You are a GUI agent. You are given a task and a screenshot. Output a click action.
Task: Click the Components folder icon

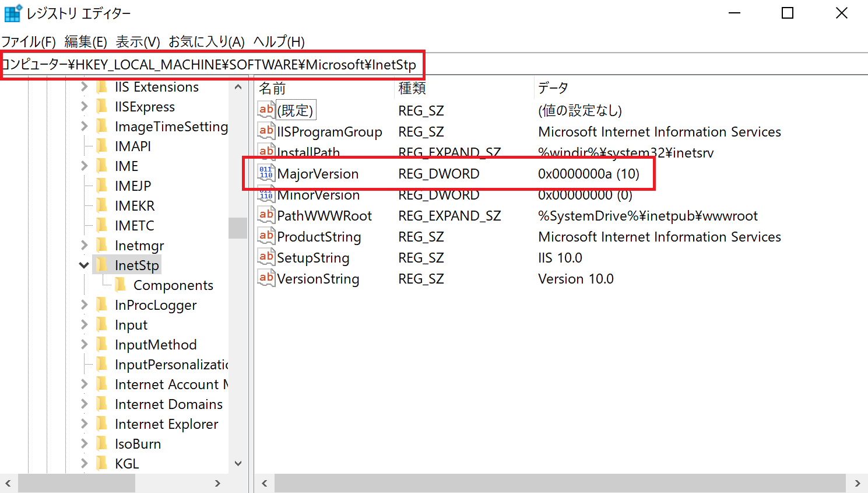pyautogui.click(x=121, y=285)
